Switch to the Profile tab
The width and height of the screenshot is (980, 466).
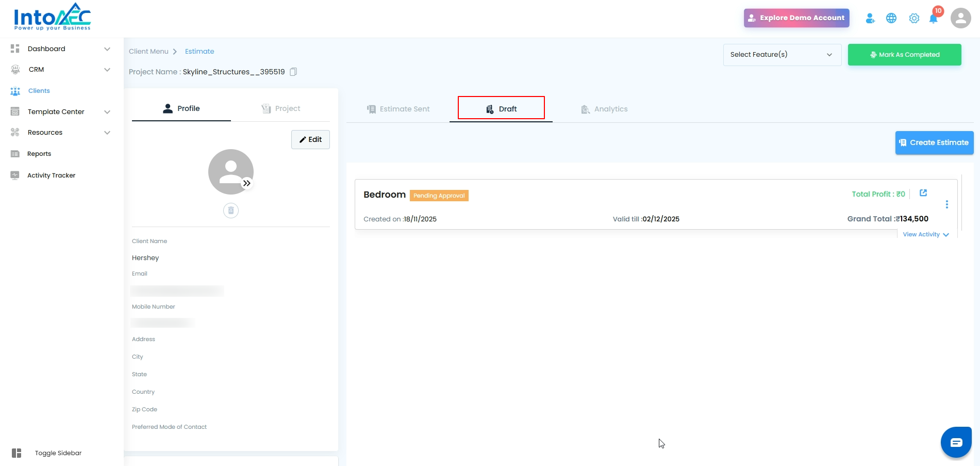point(181,108)
